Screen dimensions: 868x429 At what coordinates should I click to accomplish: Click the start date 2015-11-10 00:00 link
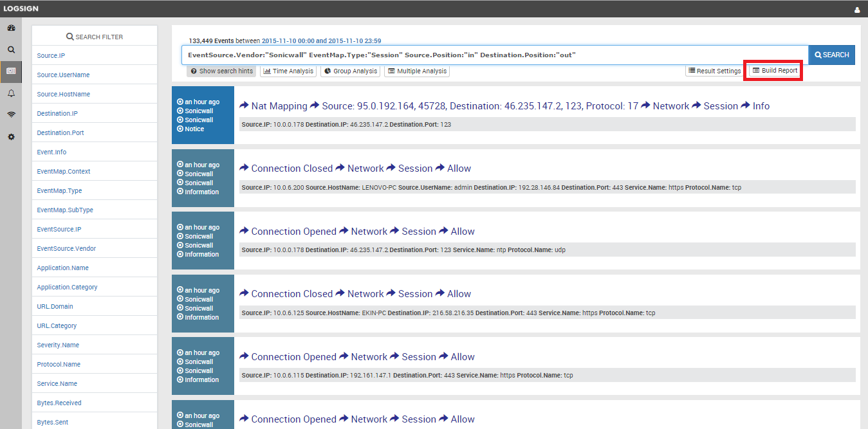pyautogui.click(x=288, y=41)
